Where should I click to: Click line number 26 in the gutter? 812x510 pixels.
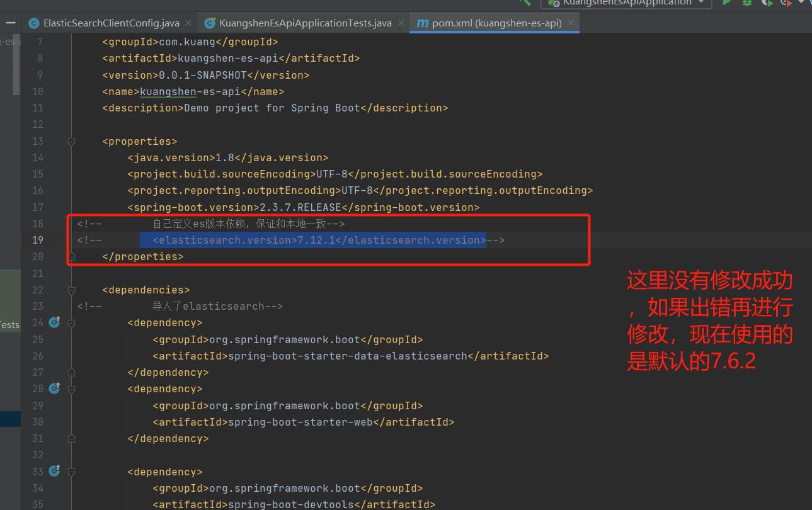37,356
